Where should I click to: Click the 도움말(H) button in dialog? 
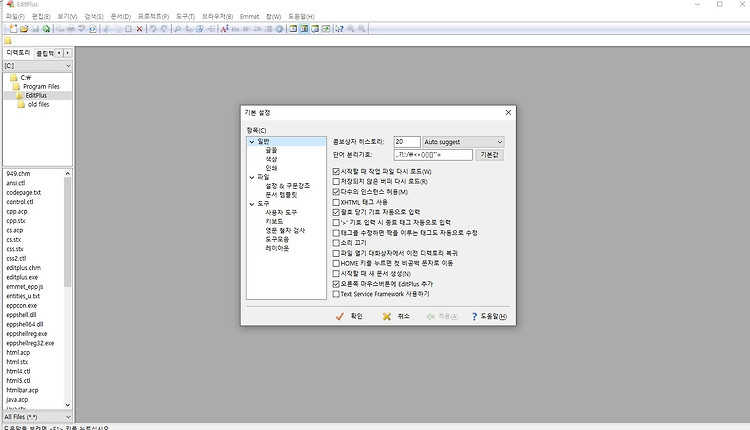pyautogui.click(x=489, y=316)
